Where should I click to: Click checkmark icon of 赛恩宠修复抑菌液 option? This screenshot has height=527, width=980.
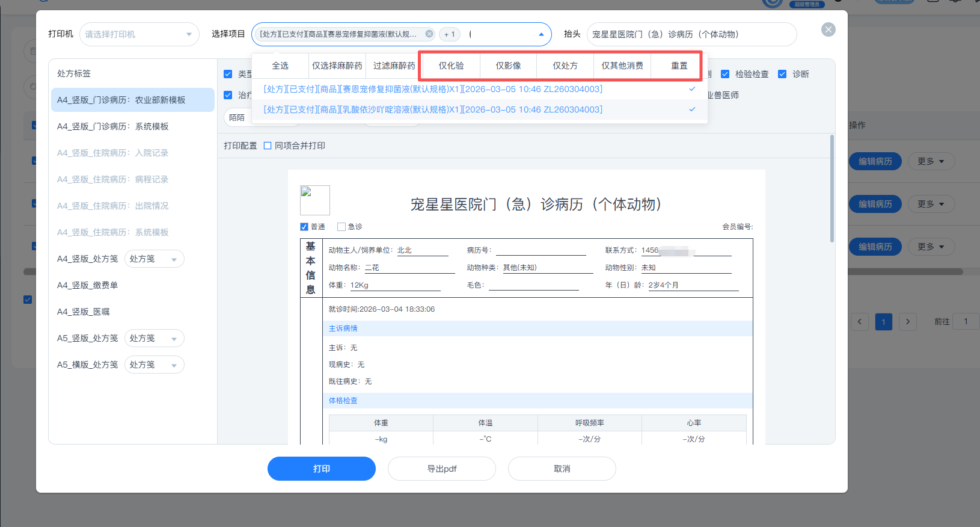click(692, 89)
